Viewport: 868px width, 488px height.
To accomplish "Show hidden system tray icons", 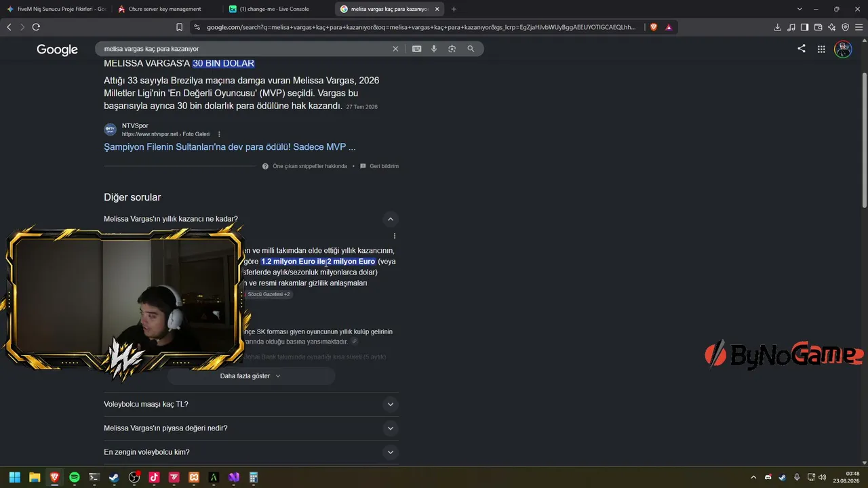I will 753,477.
